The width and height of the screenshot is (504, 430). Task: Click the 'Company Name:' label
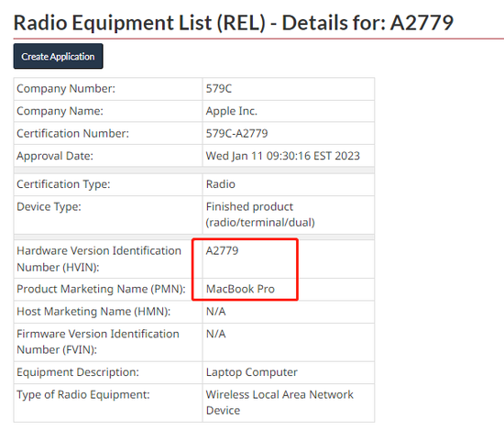pyautogui.click(x=60, y=111)
